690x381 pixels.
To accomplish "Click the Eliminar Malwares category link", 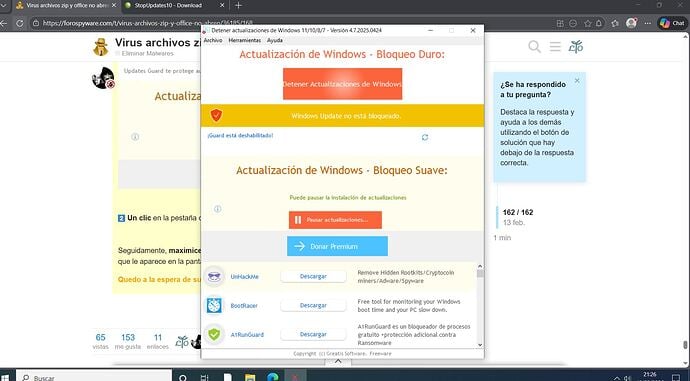I will pyautogui.click(x=147, y=53).
